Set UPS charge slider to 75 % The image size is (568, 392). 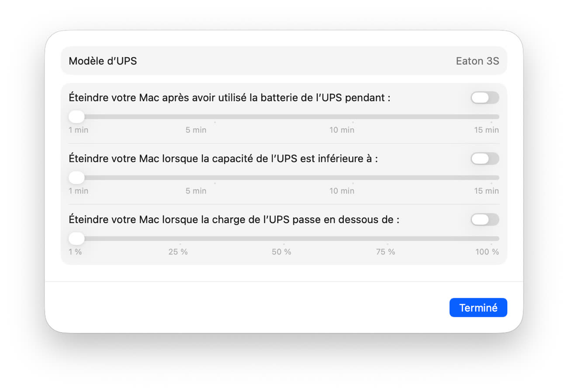[387, 239]
